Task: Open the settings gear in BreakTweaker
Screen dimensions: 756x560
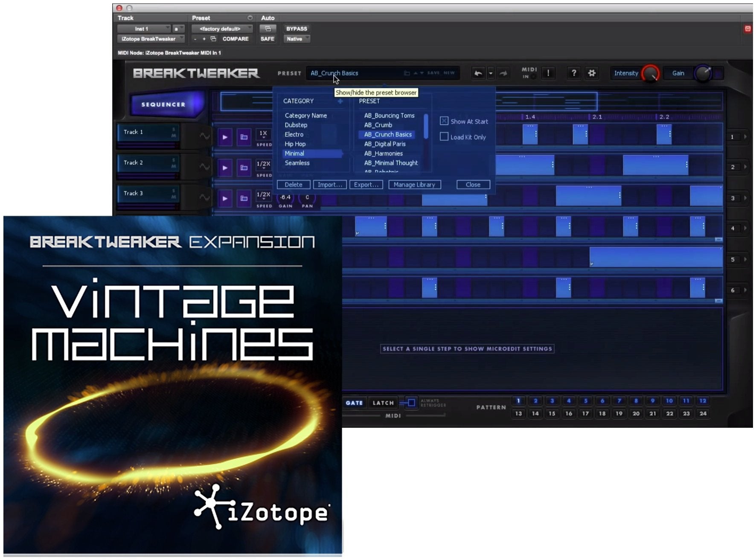Action: (592, 73)
